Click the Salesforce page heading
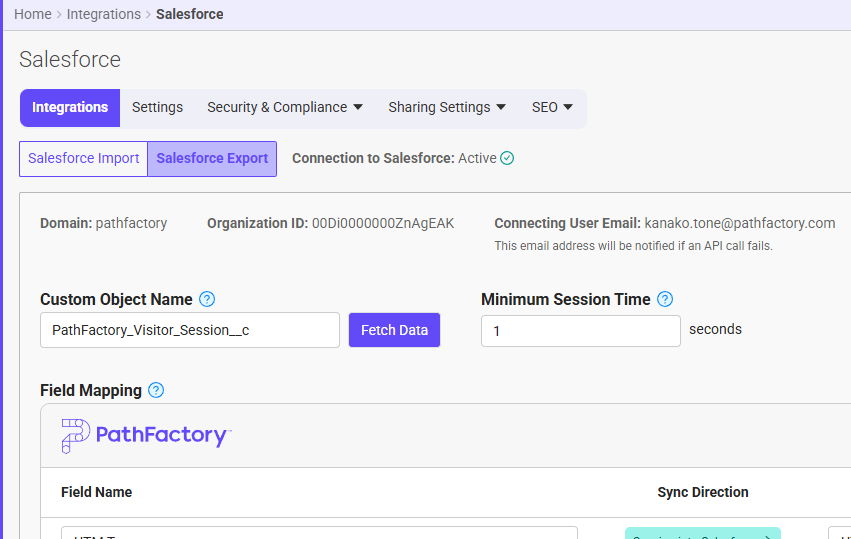The width and height of the screenshot is (851, 539). coord(70,59)
